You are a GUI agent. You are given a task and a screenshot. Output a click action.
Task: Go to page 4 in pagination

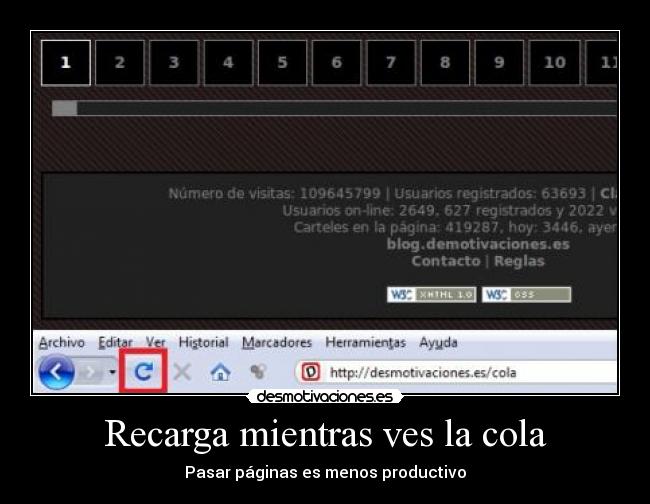(228, 63)
